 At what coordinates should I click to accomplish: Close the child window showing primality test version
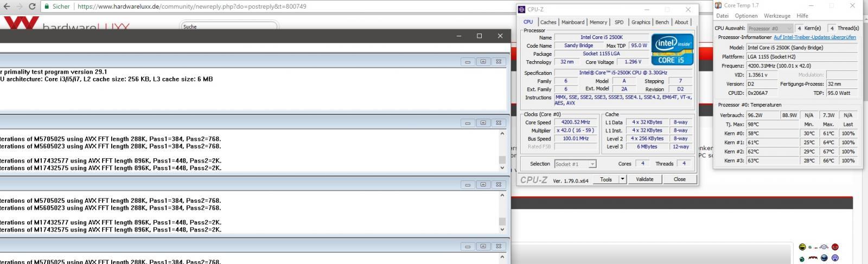(x=499, y=62)
